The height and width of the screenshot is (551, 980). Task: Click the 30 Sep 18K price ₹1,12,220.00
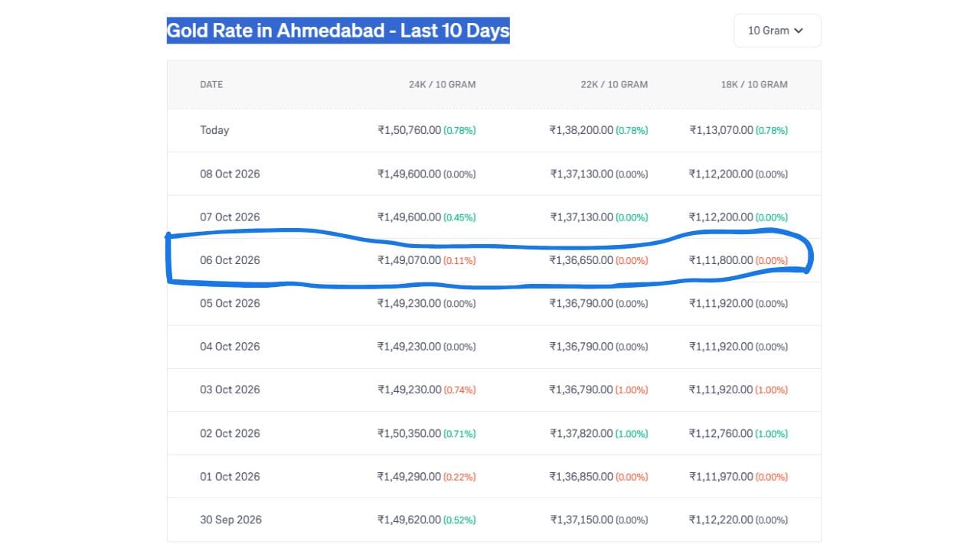pos(721,520)
